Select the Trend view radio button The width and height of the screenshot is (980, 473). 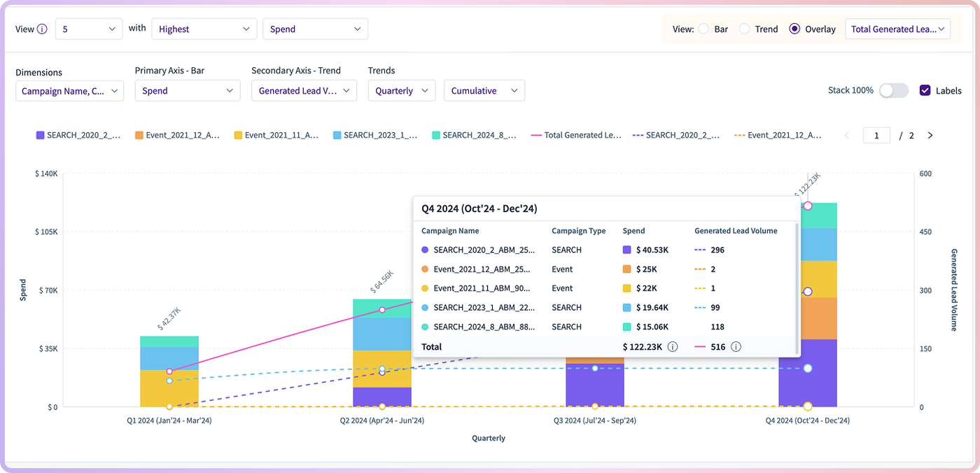745,29
